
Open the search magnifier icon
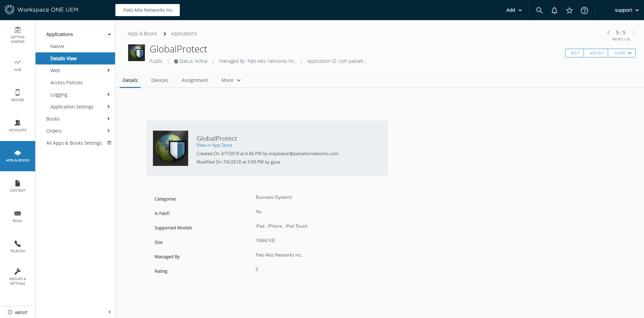pos(539,10)
